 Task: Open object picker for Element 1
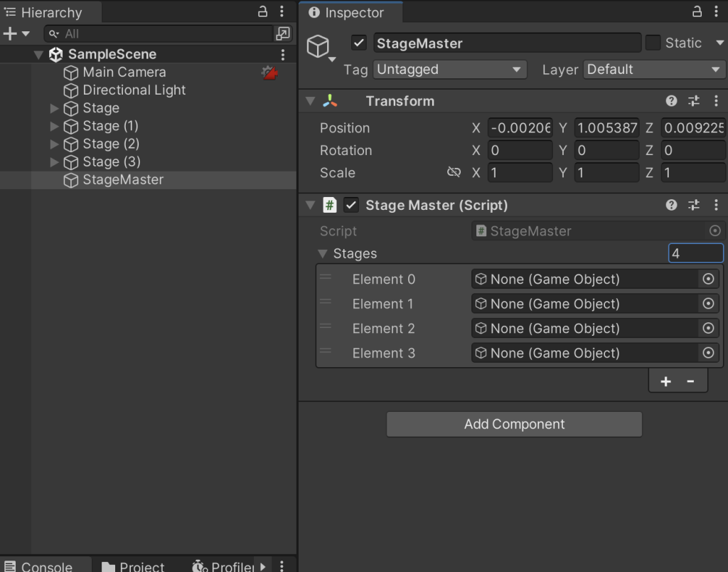(708, 303)
